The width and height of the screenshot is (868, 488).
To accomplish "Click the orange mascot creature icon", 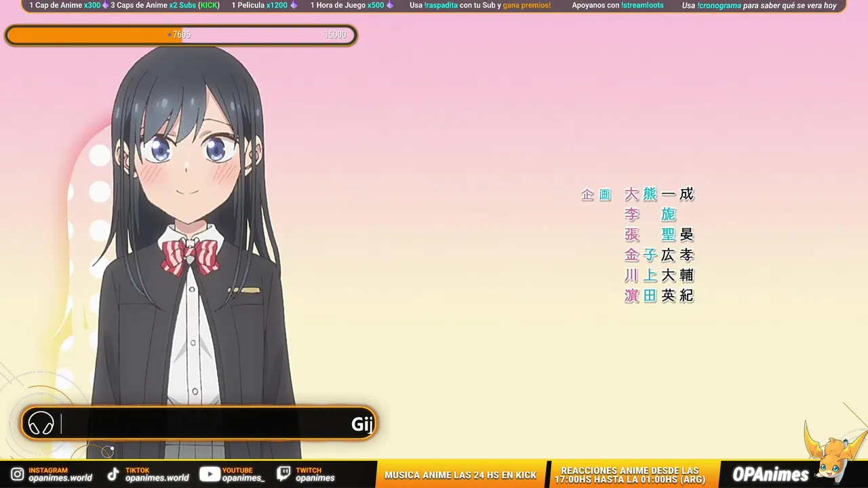I will (833, 451).
